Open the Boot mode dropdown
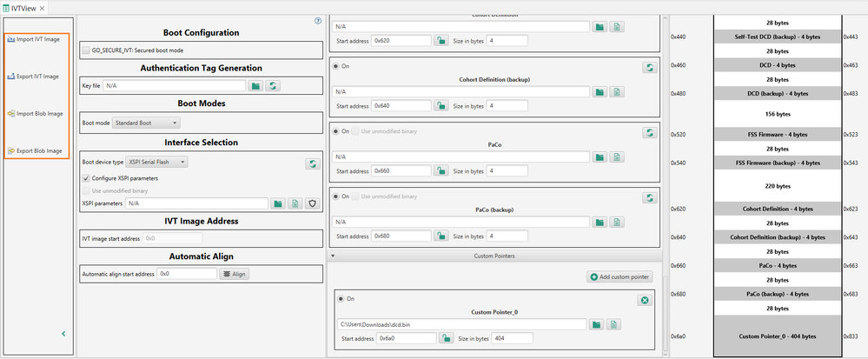 pyautogui.click(x=146, y=123)
